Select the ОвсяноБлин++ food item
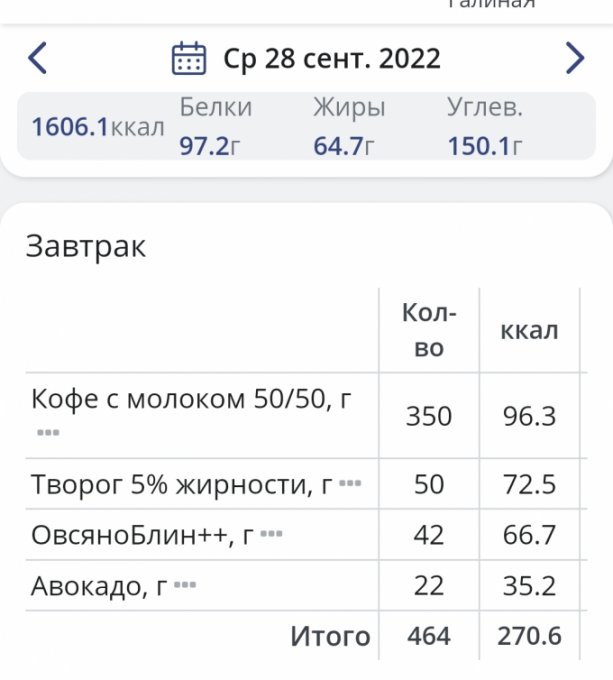Image resolution: width=613 pixels, height=680 pixels. pyautogui.click(x=142, y=535)
